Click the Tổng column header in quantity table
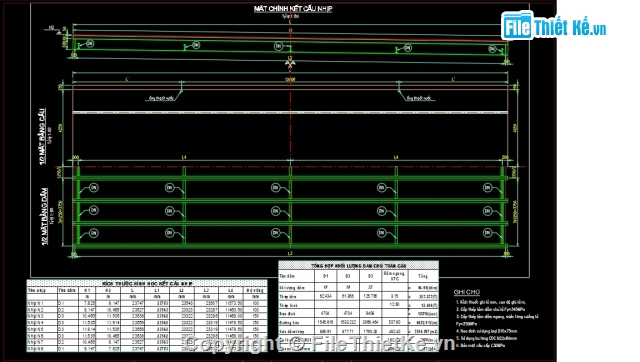 point(423,276)
